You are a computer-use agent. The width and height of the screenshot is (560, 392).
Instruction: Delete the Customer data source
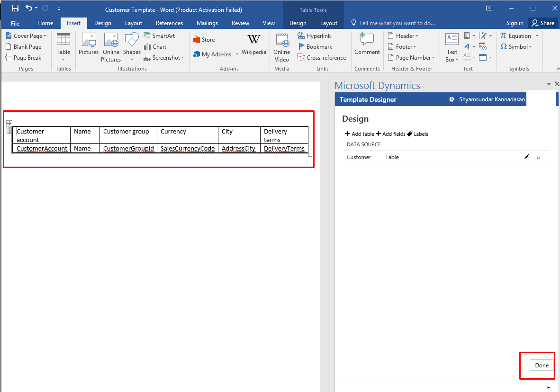point(539,157)
